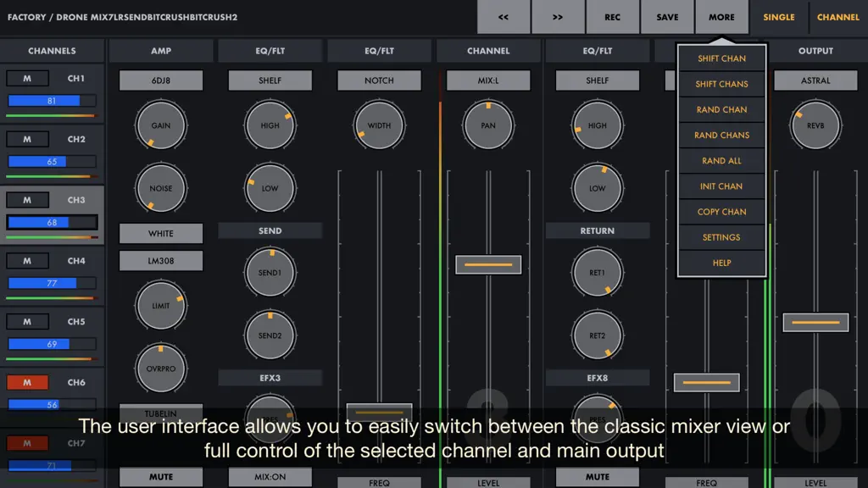Click the NOISE knob
Viewport: 868px width, 488px height.
[x=161, y=188]
